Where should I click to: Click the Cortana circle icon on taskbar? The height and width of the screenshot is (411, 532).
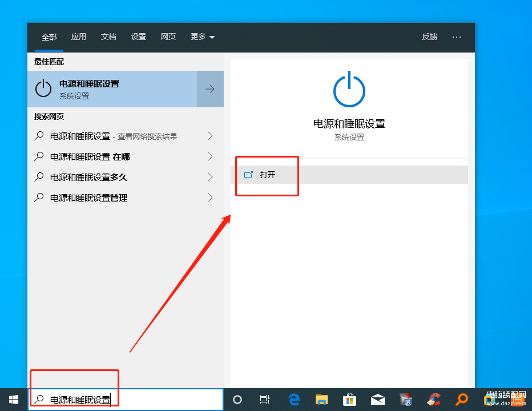click(237, 400)
